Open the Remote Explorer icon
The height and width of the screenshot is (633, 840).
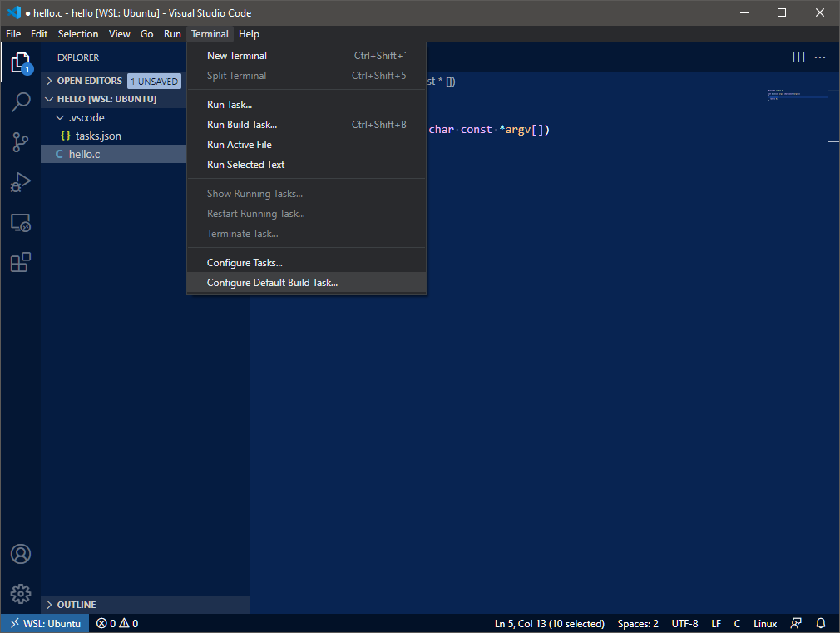tap(20, 222)
